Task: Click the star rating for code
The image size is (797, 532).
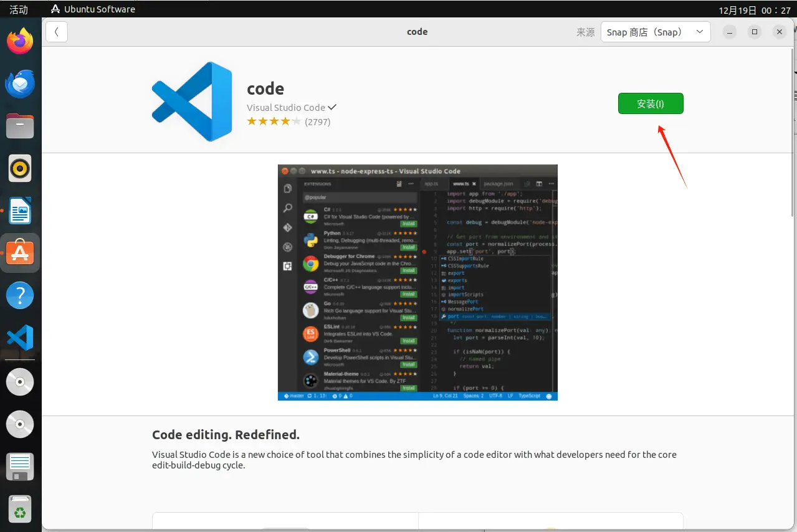Action: click(x=274, y=121)
